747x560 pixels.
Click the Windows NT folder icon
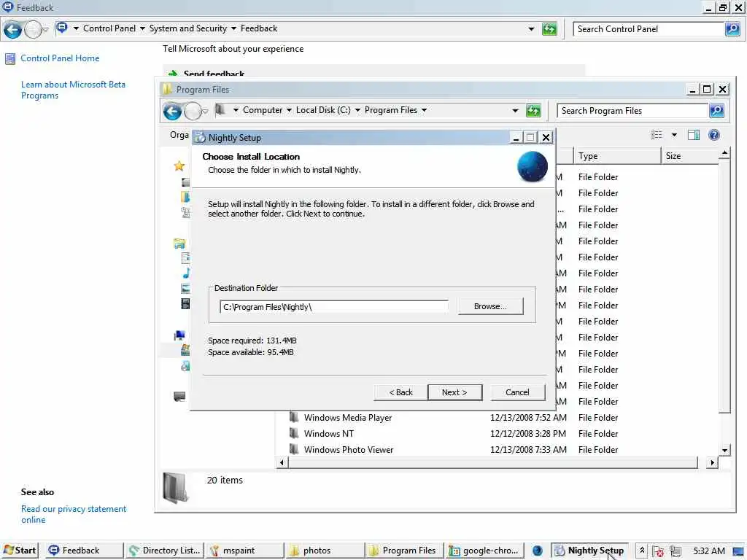[x=294, y=433]
